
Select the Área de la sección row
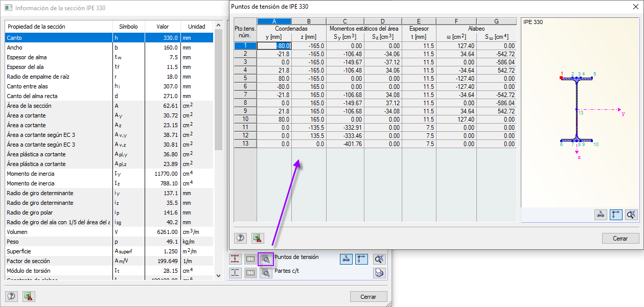pos(109,106)
